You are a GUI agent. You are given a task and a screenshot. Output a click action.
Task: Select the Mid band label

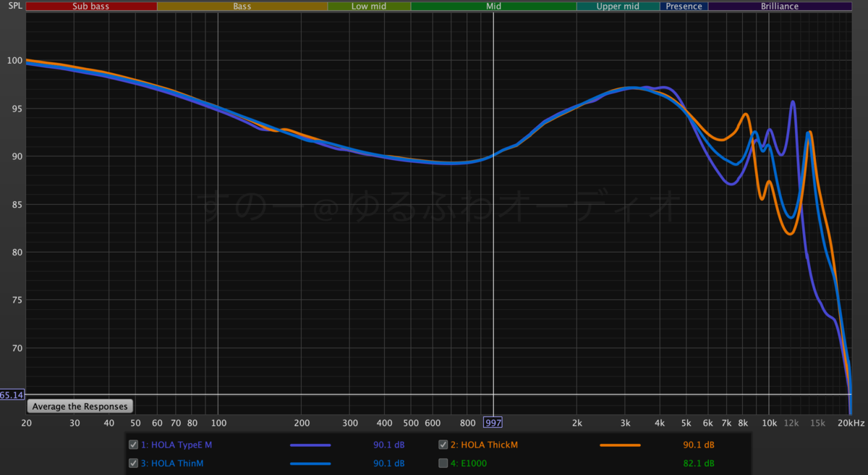point(493,6)
